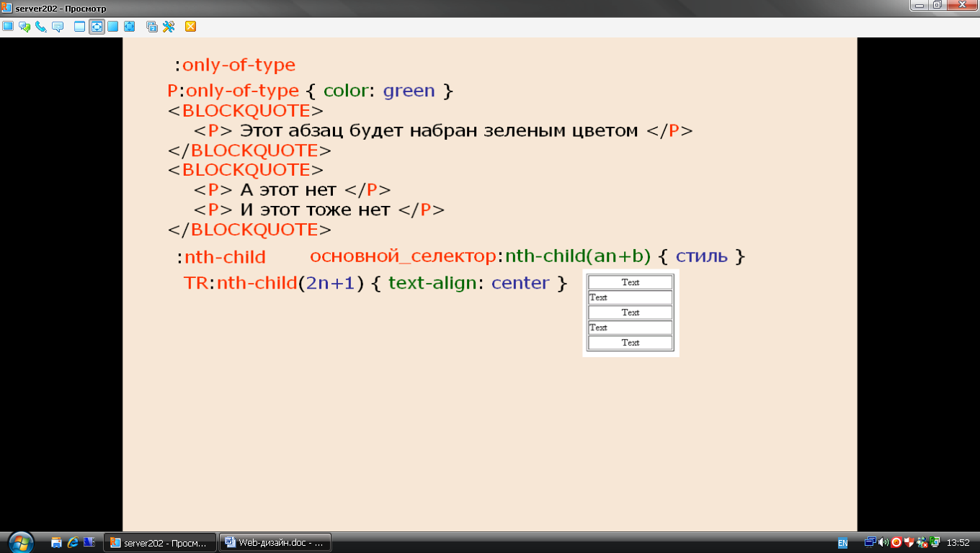Click the tray network monitors icon
Image resolution: width=980 pixels, height=553 pixels.
pyautogui.click(x=870, y=542)
